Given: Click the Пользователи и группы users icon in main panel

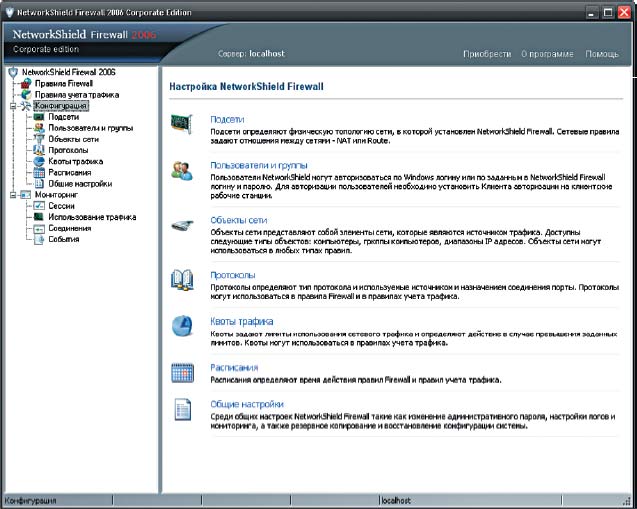Looking at the screenshot, I should [182, 171].
